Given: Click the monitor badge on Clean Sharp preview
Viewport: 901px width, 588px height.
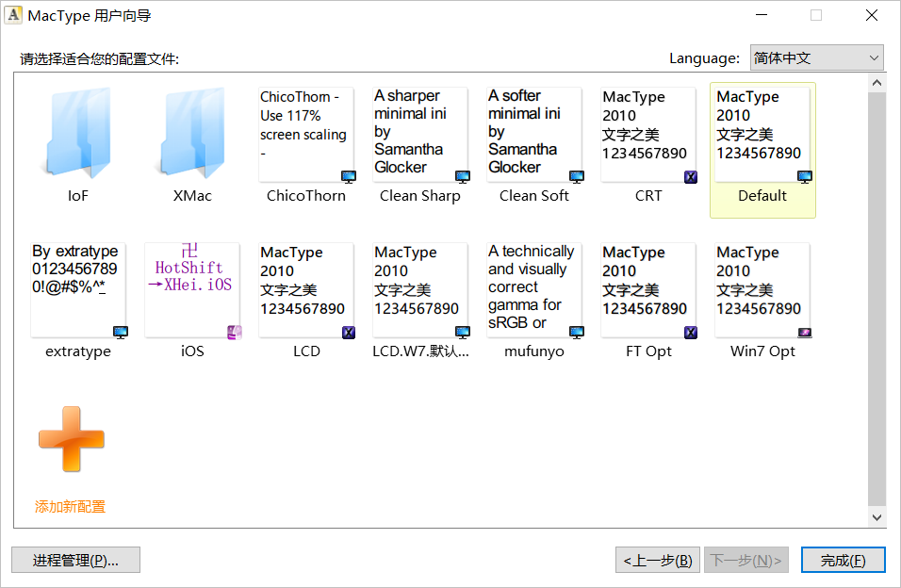Looking at the screenshot, I should pos(463,176).
